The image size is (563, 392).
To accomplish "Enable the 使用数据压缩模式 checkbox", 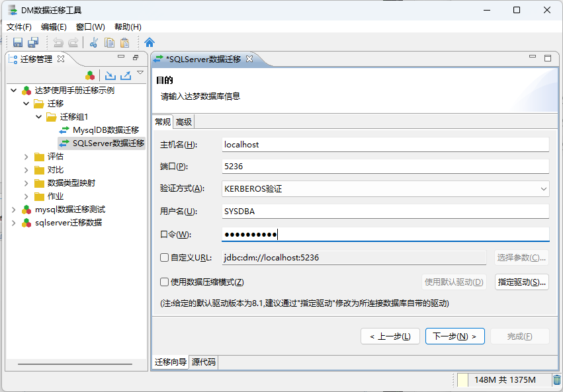I will point(164,282).
